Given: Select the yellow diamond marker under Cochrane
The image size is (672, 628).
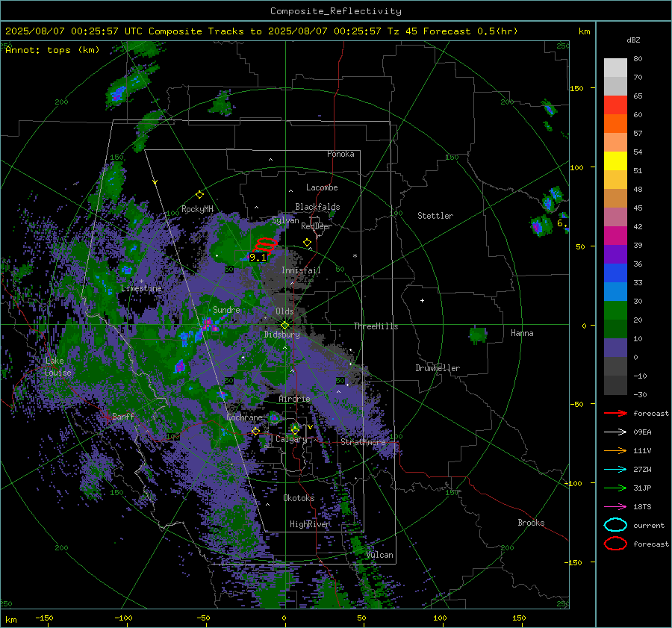Looking at the screenshot, I should click(x=255, y=431).
